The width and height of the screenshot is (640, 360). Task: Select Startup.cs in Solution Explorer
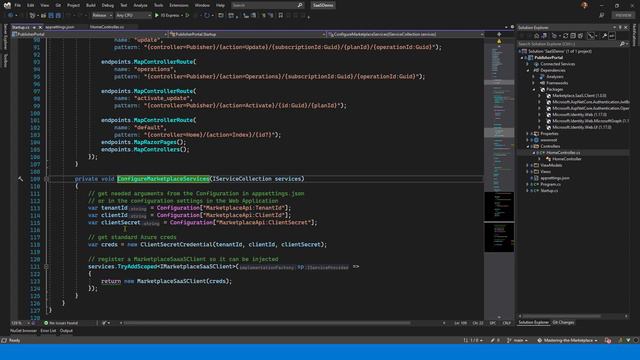point(549,191)
